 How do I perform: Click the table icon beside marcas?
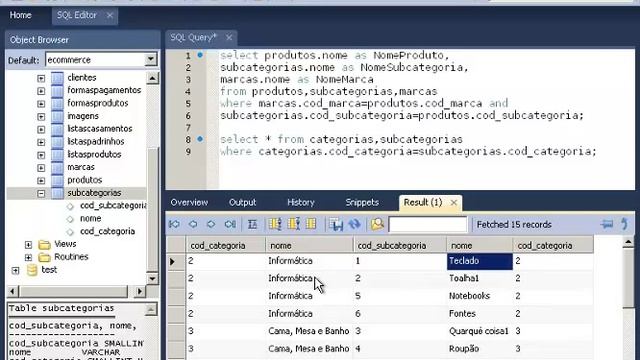pos(58,167)
